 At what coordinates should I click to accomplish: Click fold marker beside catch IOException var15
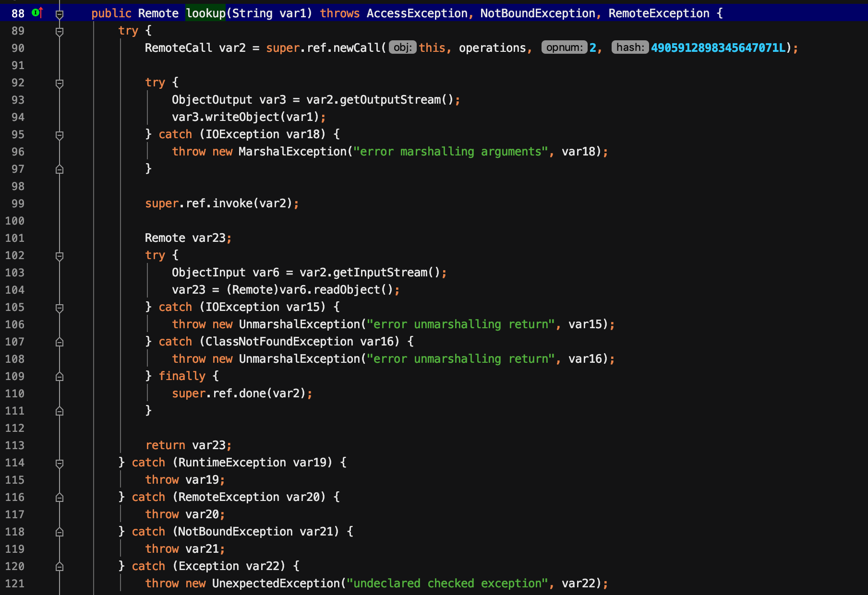tap(60, 308)
